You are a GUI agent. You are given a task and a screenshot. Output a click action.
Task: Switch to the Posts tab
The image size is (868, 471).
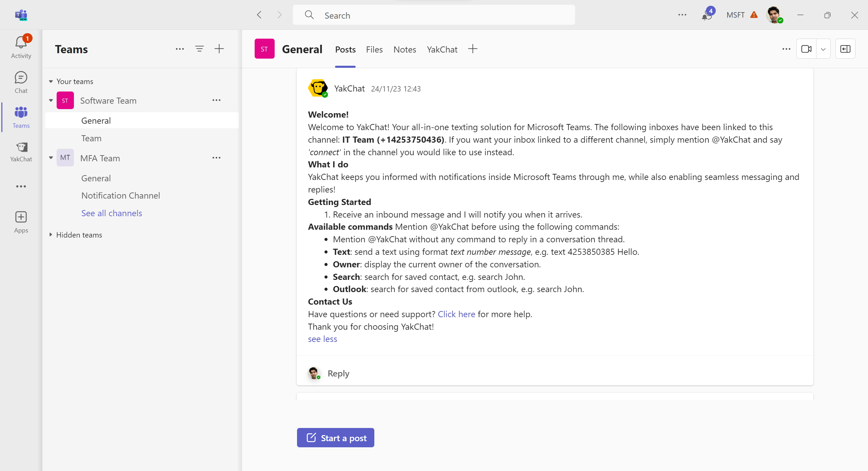(x=345, y=49)
